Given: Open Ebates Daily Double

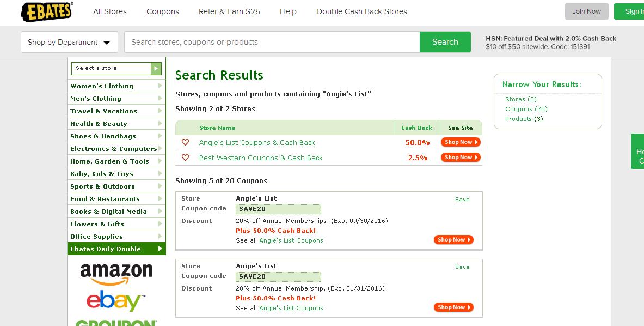Looking at the screenshot, I should coord(116,249).
